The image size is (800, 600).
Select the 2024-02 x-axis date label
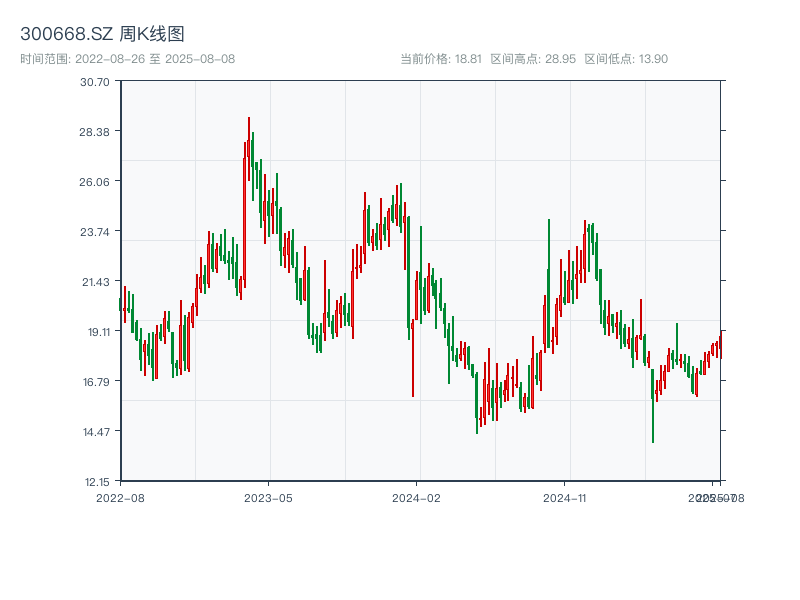416,497
